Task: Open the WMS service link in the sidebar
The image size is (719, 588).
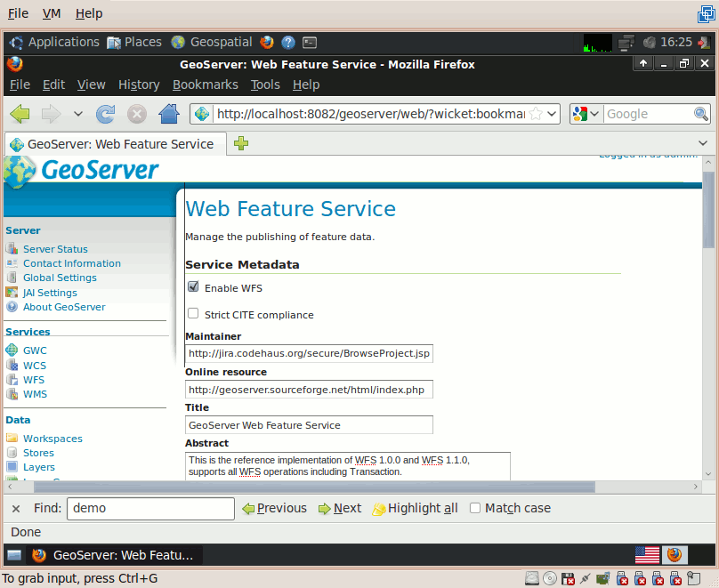Action: click(x=35, y=394)
